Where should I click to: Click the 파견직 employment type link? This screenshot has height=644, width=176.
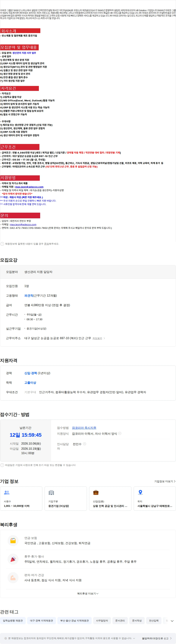coord(29,295)
